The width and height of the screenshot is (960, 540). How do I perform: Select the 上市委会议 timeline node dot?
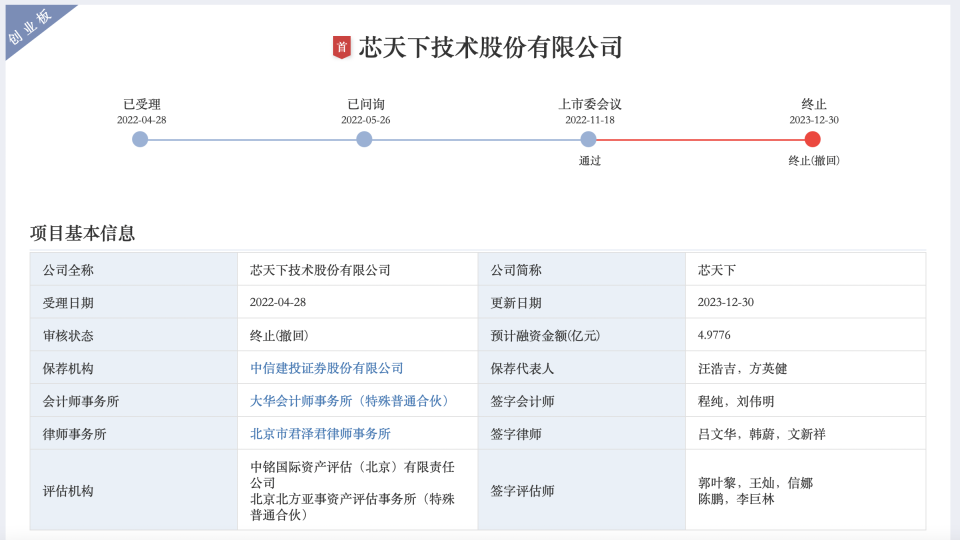click(588, 140)
